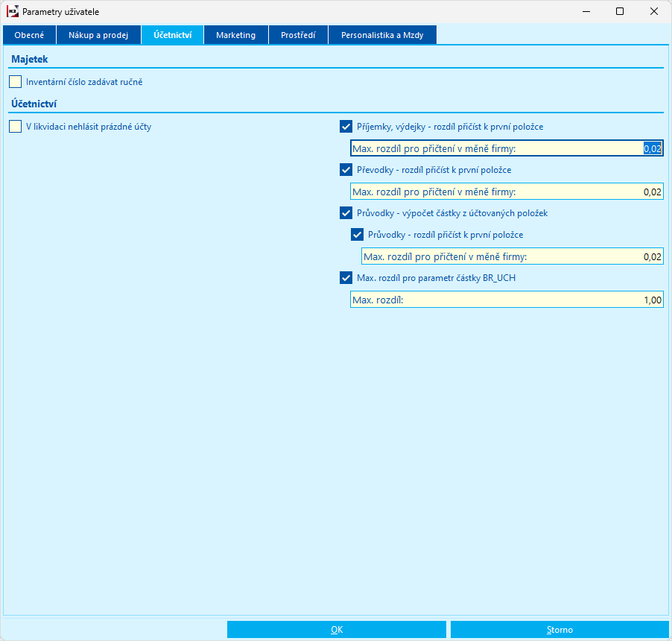Close the Parametry uživatele window

pos(654,12)
